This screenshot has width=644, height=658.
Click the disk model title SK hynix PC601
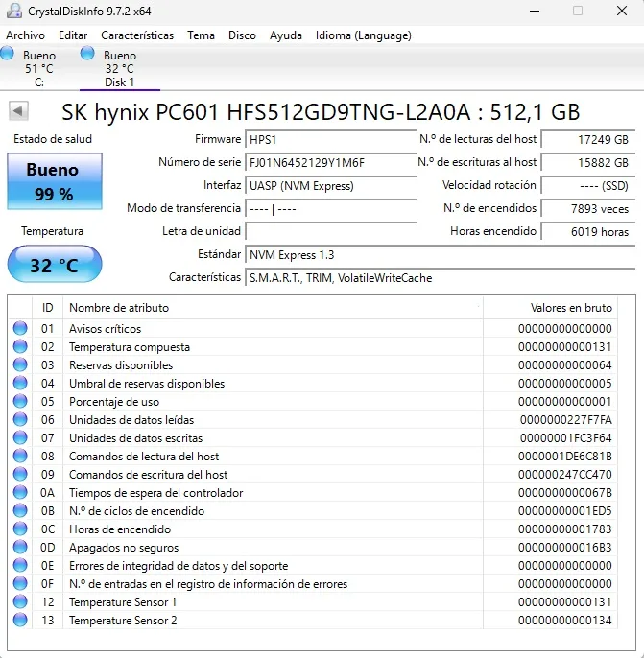click(321, 112)
